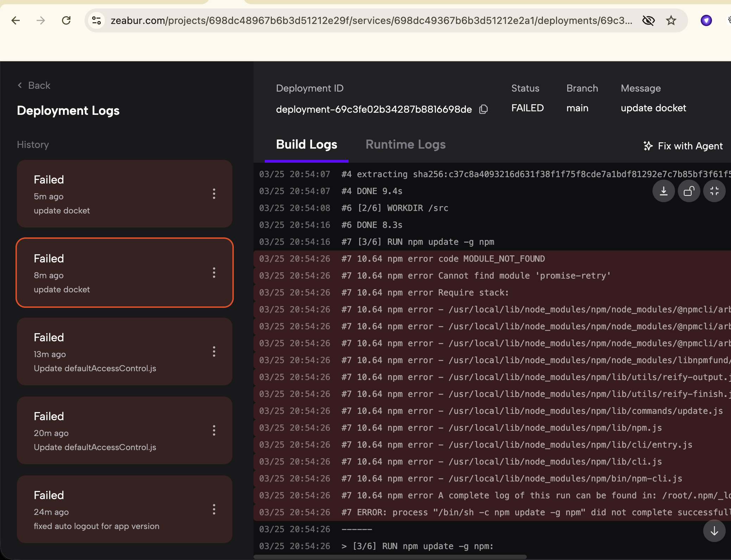731x560 pixels.
Task: Click the horizontal log scrollbar
Action: click(x=390, y=557)
